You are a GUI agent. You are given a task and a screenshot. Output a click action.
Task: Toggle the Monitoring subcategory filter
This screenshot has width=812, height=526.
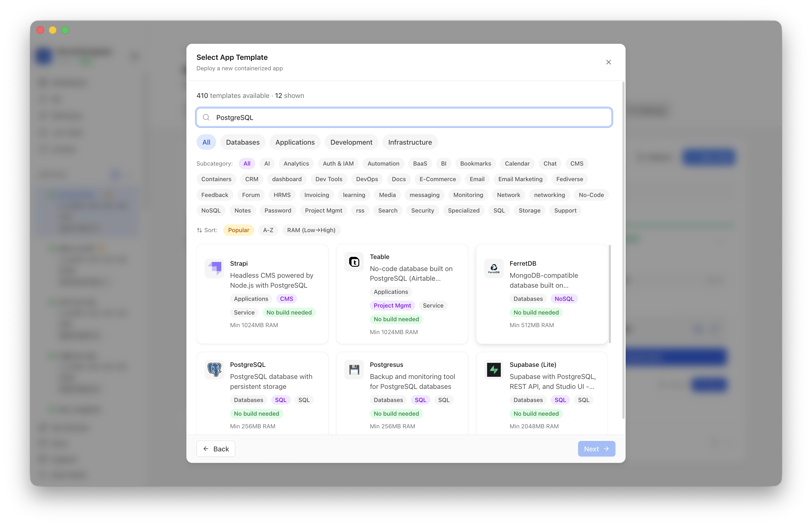point(468,195)
